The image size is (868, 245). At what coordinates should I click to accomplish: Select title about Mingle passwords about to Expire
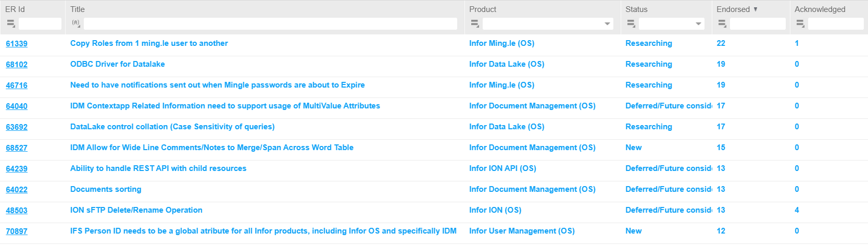coord(218,85)
